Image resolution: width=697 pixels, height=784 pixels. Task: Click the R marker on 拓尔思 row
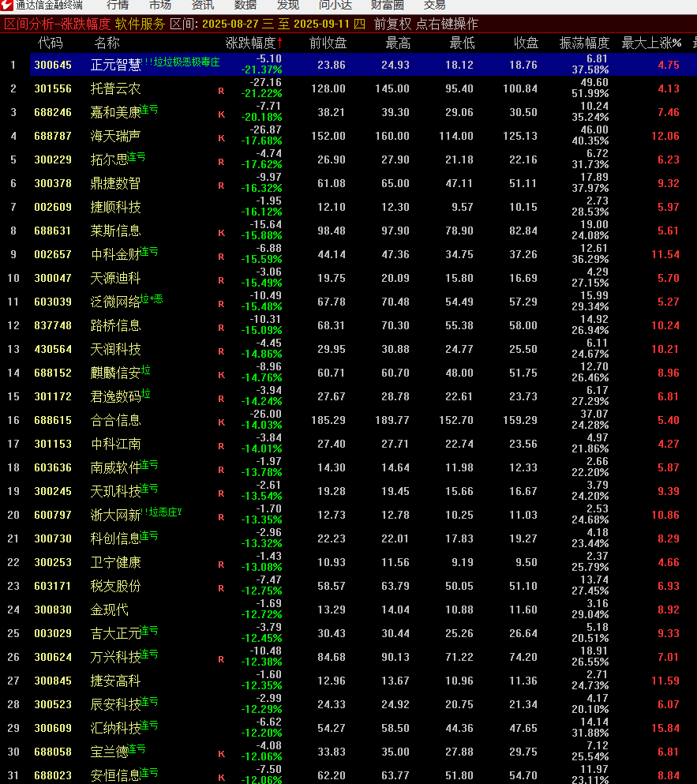[221, 162]
